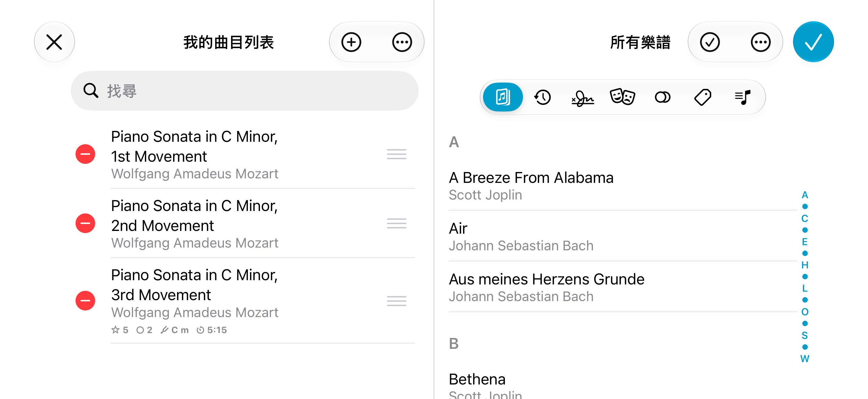The height and width of the screenshot is (399, 868).
Task: Grab the reorder handle for 3rd Movement
Action: click(x=396, y=301)
